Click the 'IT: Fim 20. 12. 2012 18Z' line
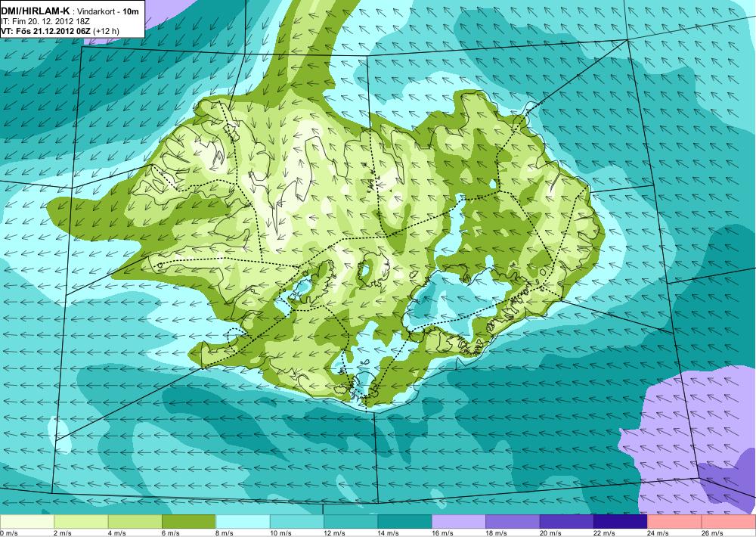Screen dimensions: 756x537 click(x=45, y=21)
